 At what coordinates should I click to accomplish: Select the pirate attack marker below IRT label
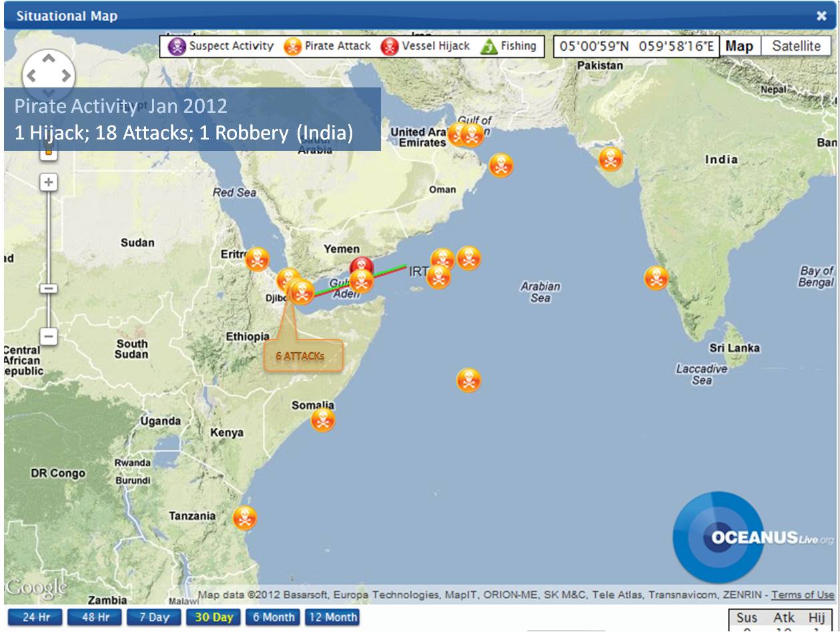click(438, 276)
